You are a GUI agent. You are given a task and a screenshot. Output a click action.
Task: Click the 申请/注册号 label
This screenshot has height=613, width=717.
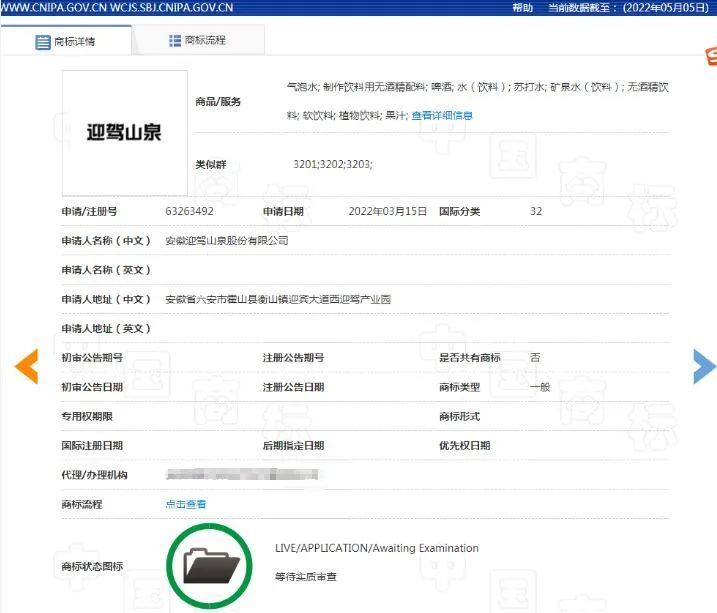point(89,212)
